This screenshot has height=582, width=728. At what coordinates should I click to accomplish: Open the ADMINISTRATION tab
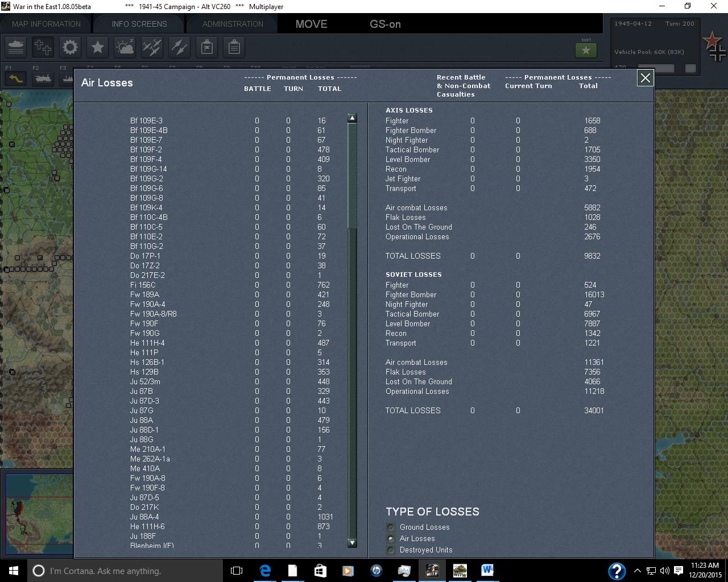click(233, 24)
